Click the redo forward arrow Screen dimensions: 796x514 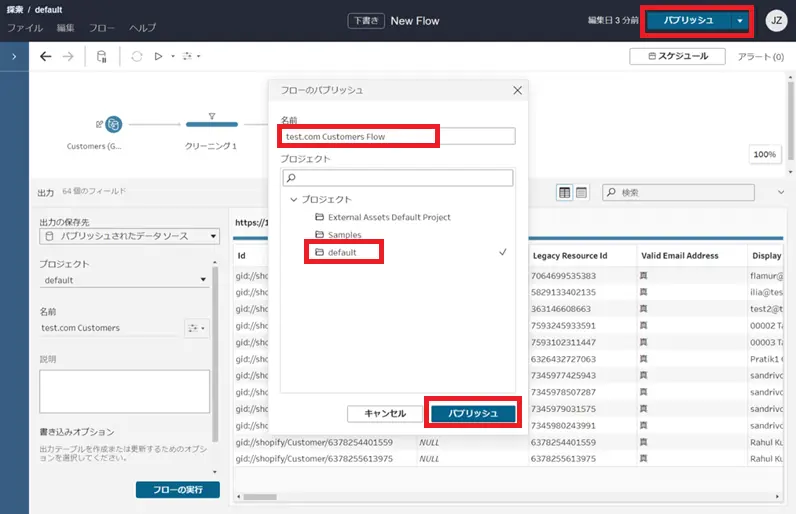(68, 56)
